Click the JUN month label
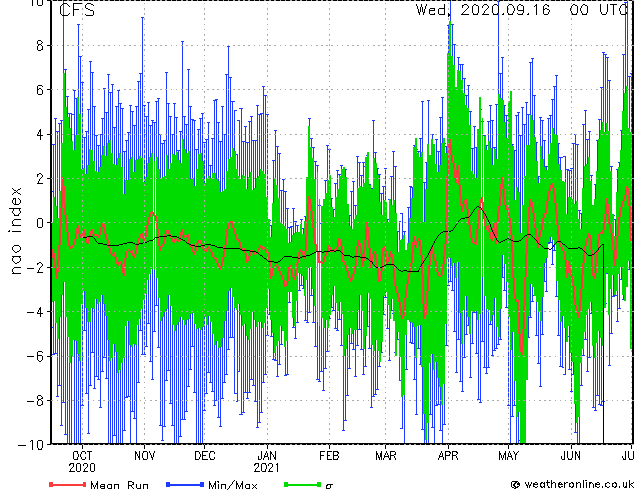Screen dimensions: 634x490 coord(571,456)
